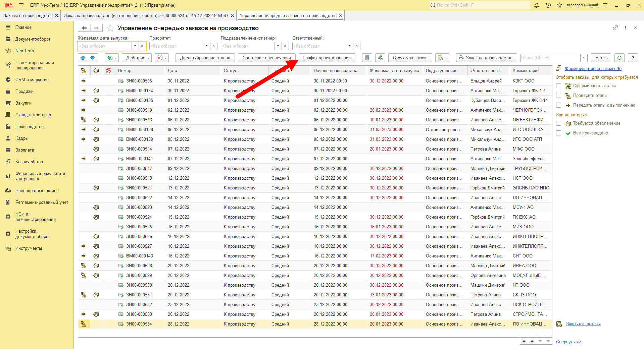The height and width of the screenshot is (349, 644).
Task: Add this page to favorites star
Action: click(x=110, y=28)
